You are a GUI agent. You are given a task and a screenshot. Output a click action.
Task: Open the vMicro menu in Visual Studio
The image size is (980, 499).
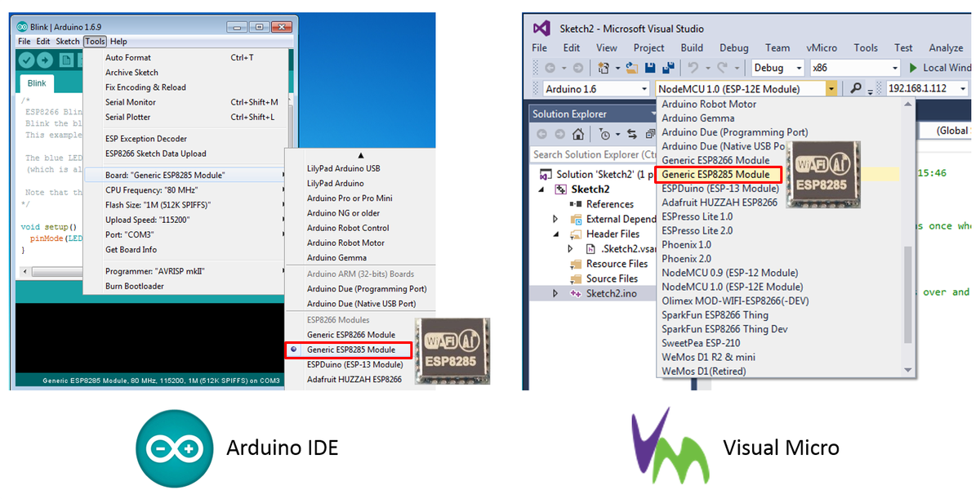[822, 48]
